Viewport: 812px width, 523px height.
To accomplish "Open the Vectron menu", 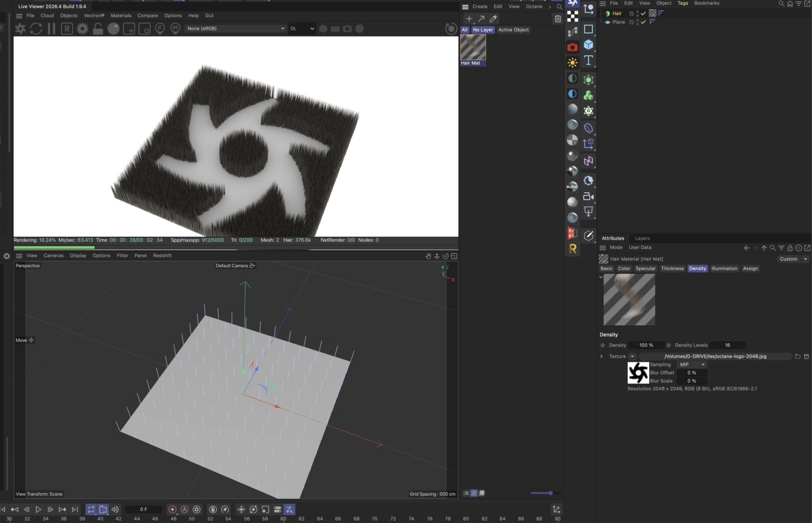I will [x=94, y=16].
